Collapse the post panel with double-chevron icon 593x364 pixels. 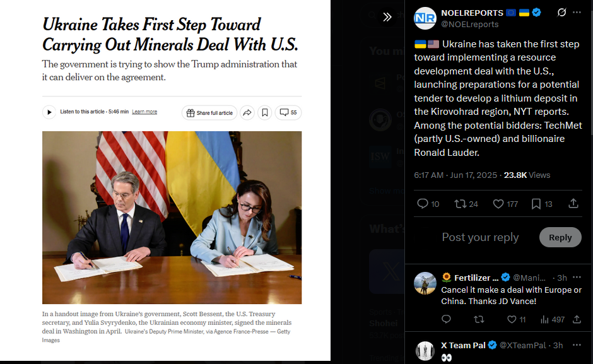click(387, 16)
